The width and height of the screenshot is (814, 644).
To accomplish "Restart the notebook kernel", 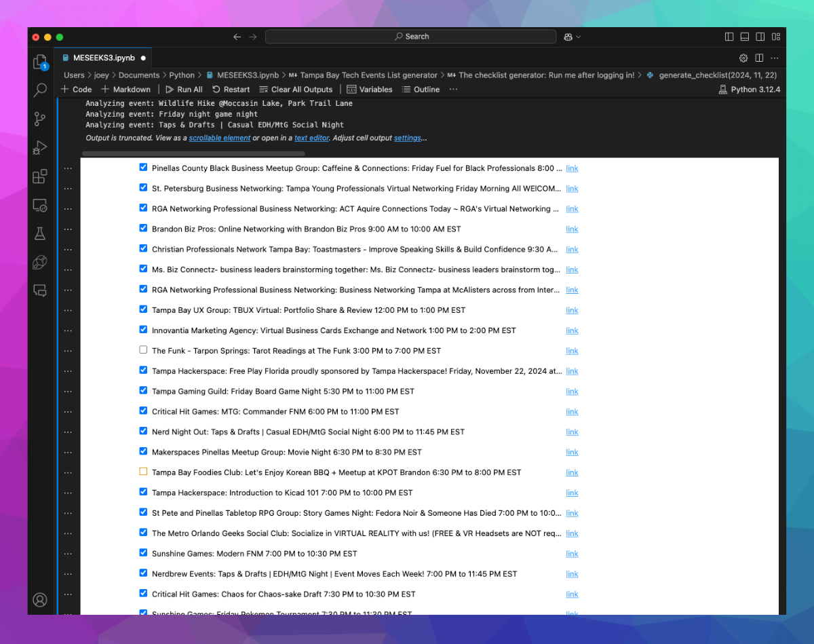I will (x=231, y=90).
